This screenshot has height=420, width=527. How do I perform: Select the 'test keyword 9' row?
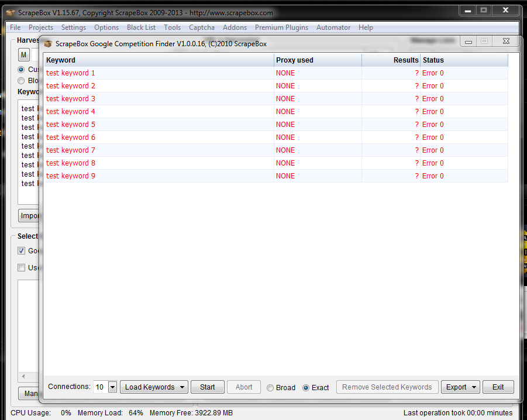click(276, 175)
